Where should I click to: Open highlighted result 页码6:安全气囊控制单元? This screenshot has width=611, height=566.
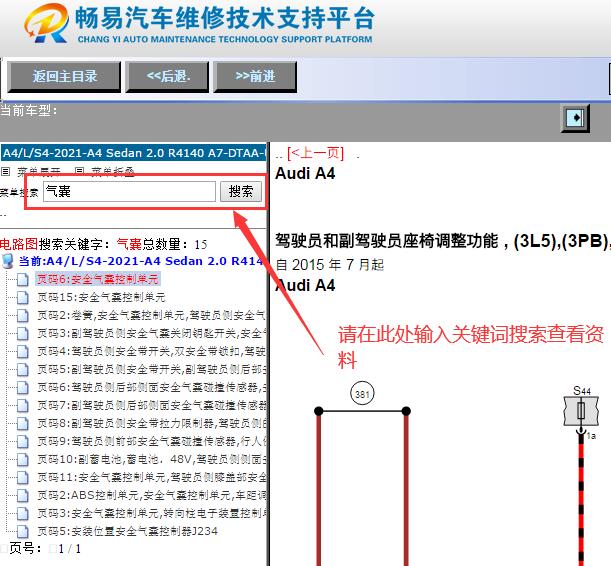tap(97, 279)
